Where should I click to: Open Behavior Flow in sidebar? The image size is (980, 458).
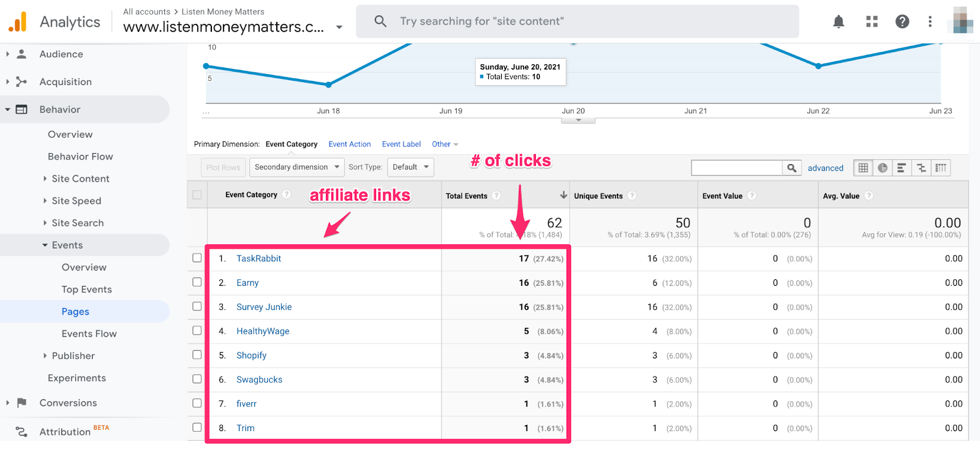[80, 157]
